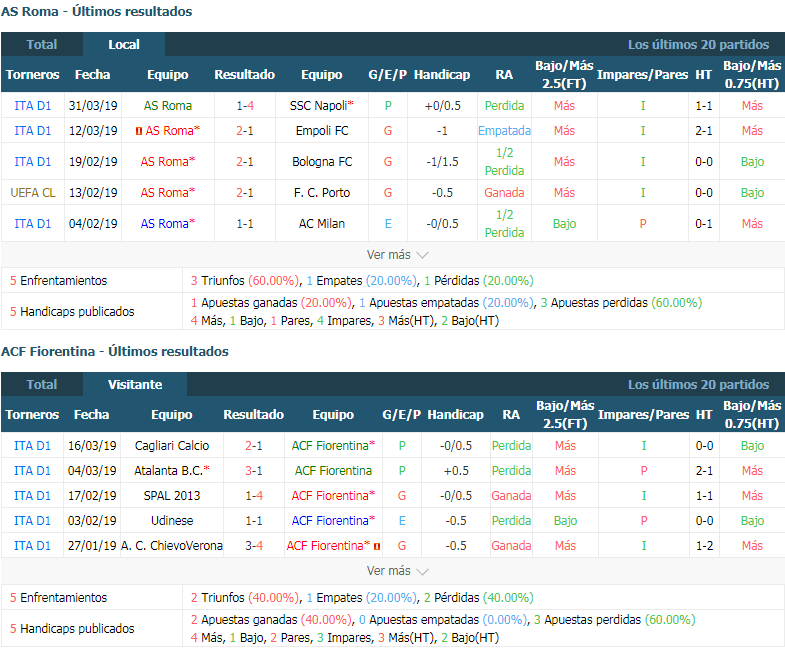Open UEFA CL tournament link

(33, 193)
